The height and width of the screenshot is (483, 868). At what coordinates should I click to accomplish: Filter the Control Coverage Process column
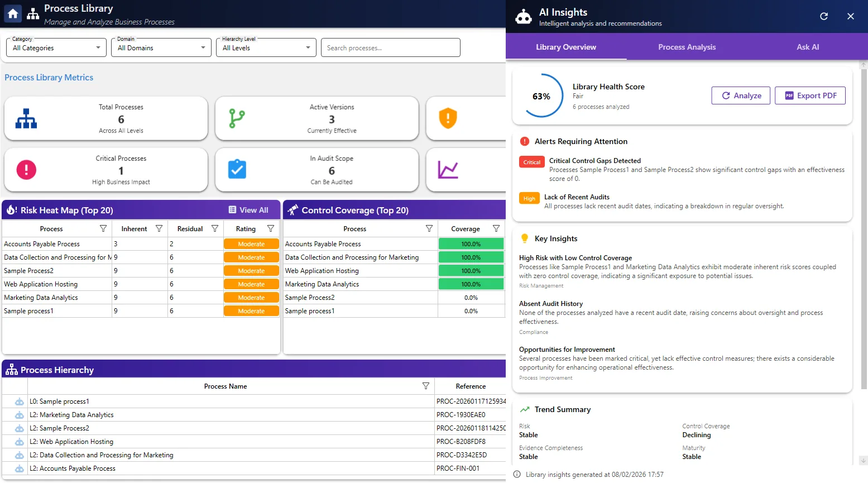point(429,228)
